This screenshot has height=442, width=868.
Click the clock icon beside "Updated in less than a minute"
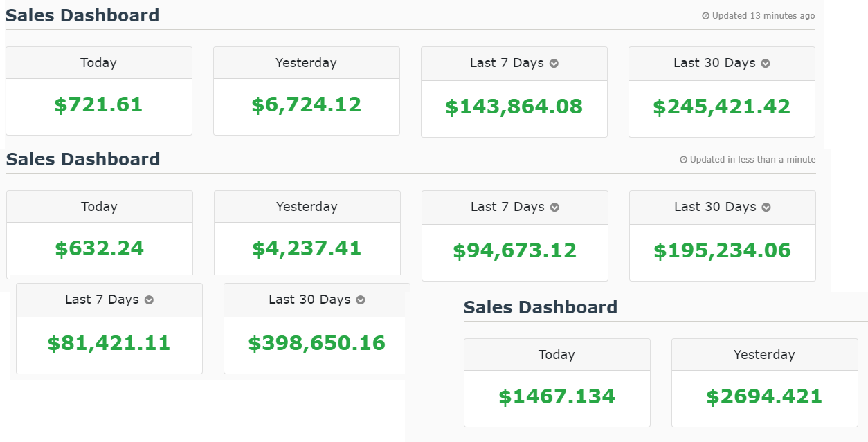pyautogui.click(x=684, y=160)
